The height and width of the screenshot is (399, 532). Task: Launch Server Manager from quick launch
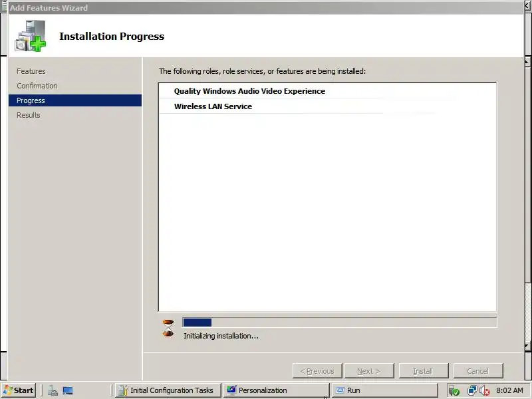(53, 390)
